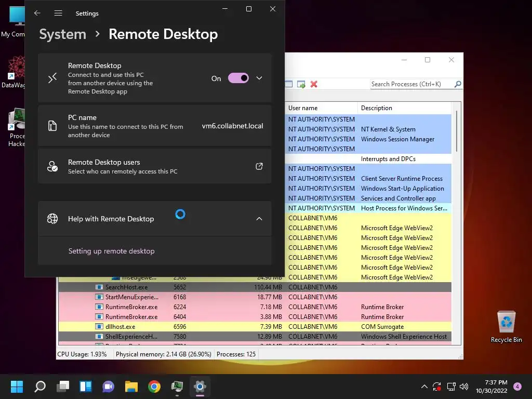Click Processes: 125 in the status bar
This screenshot has height=399, width=532.
[236, 354]
